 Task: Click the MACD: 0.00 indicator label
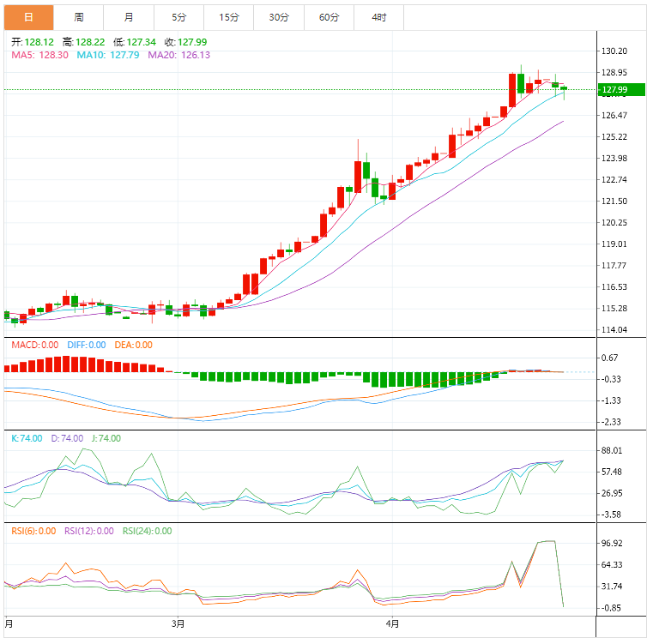click(34, 345)
